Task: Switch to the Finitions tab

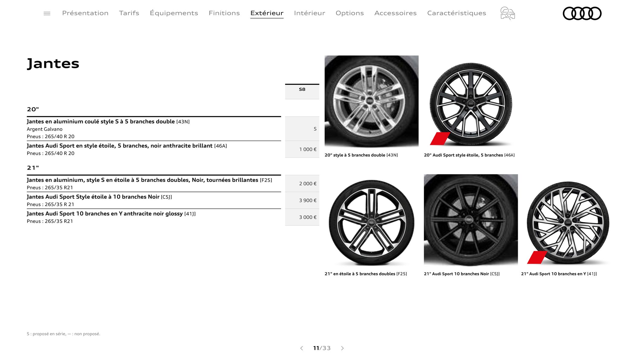Action: click(x=224, y=13)
